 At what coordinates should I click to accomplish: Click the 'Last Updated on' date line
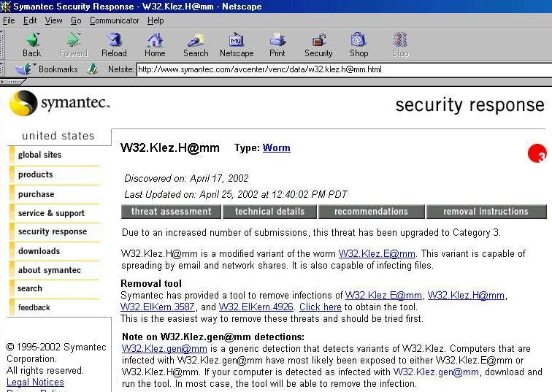pyautogui.click(x=236, y=194)
